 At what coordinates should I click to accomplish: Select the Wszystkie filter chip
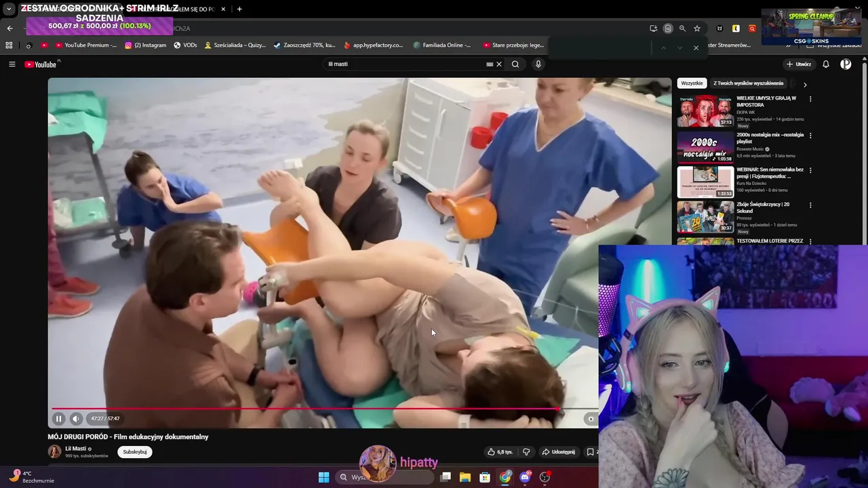pyautogui.click(x=692, y=83)
